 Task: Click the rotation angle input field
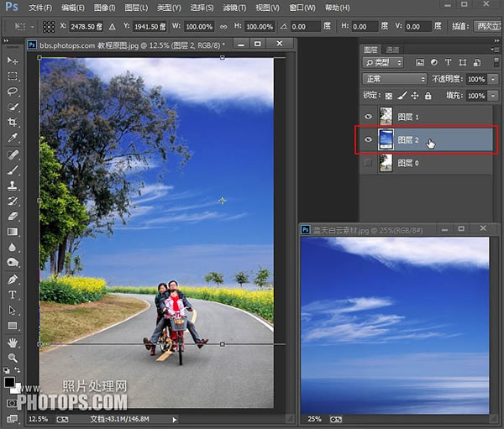tap(306, 27)
